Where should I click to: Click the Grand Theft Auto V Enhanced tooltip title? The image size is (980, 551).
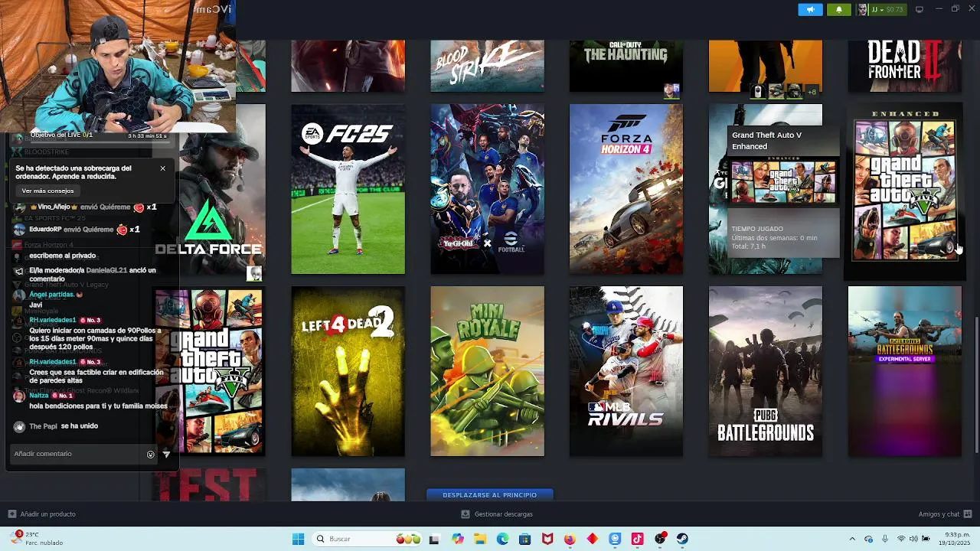coord(766,141)
